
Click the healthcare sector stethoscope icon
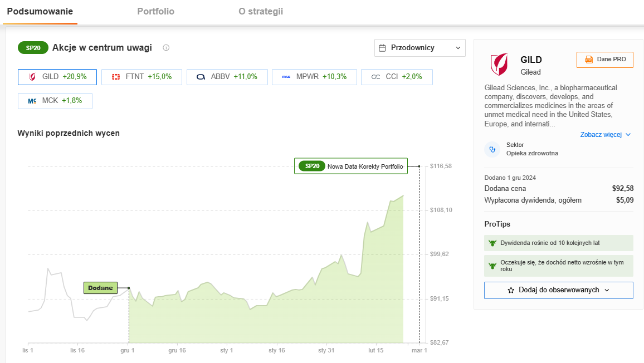pyautogui.click(x=492, y=149)
